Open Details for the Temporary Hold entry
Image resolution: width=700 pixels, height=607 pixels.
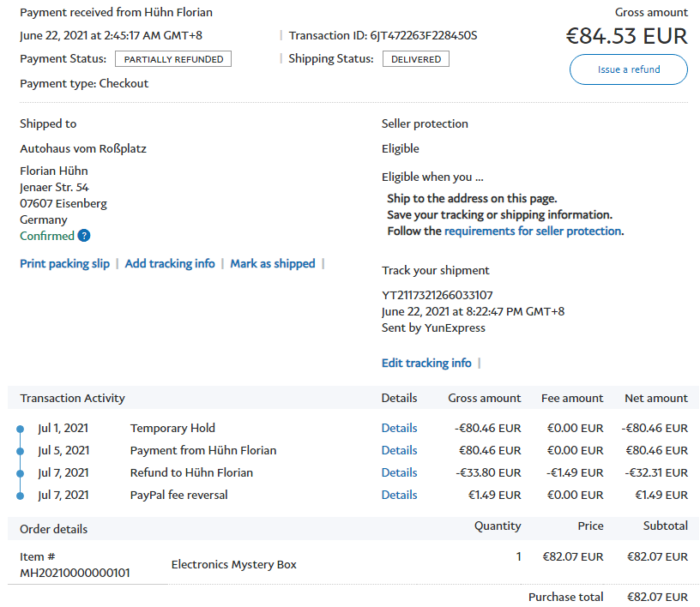[399, 428]
